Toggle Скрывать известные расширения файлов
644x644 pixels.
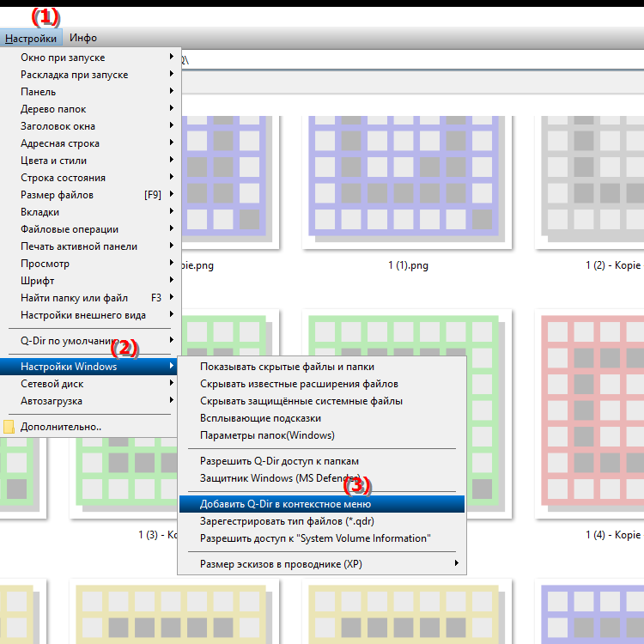[322, 384]
